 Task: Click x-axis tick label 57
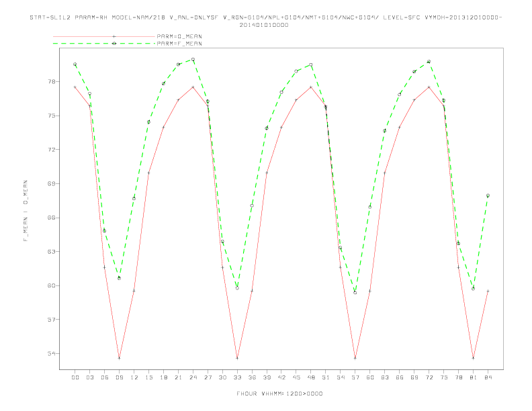click(x=355, y=377)
